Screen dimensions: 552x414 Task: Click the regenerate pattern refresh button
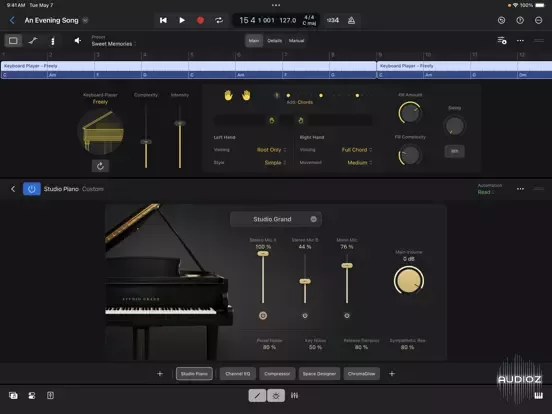pos(100,166)
